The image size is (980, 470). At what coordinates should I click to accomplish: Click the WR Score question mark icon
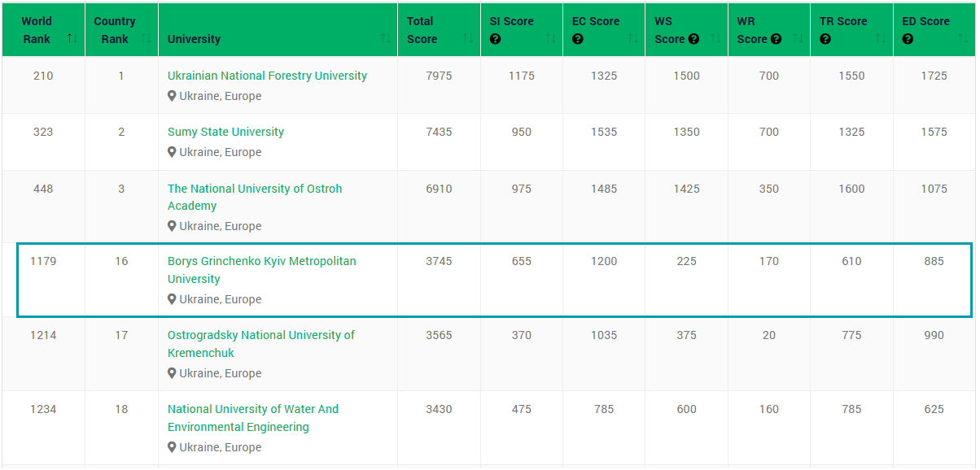pyautogui.click(x=776, y=39)
